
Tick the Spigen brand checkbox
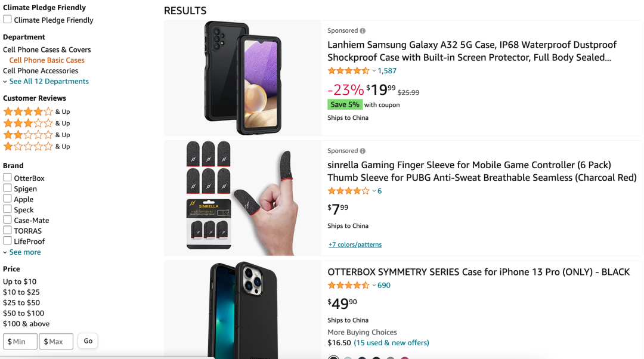click(x=8, y=188)
